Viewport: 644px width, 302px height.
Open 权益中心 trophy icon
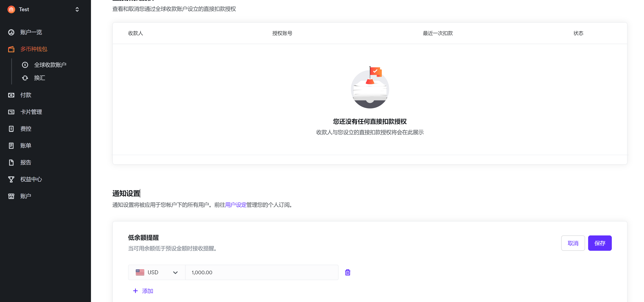coord(11,179)
